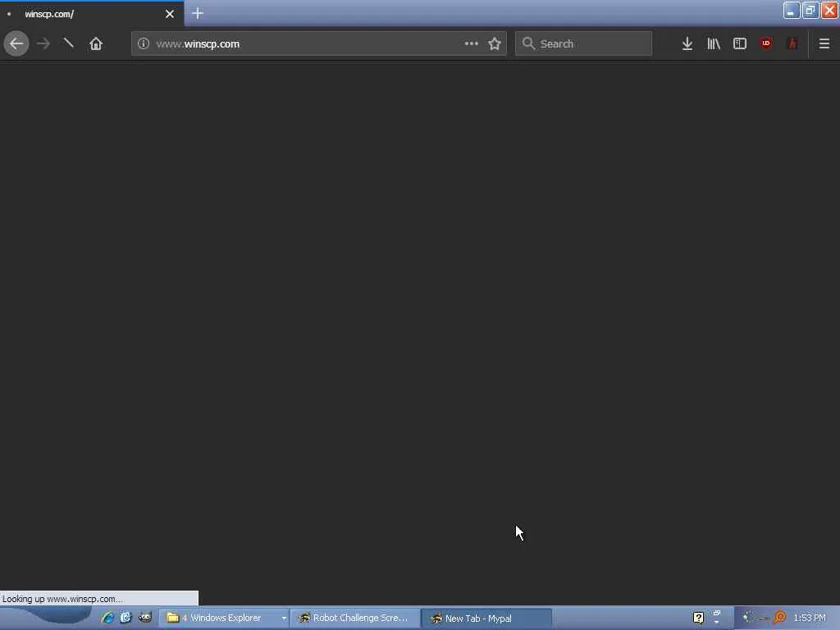The height and width of the screenshot is (630, 840).
Task: Show site information for www.winscp.com
Action: click(x=143, y=43)
